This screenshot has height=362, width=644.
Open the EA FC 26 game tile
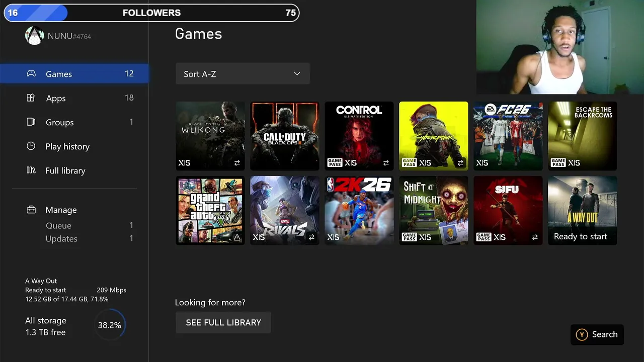click(x=508, y=136)
